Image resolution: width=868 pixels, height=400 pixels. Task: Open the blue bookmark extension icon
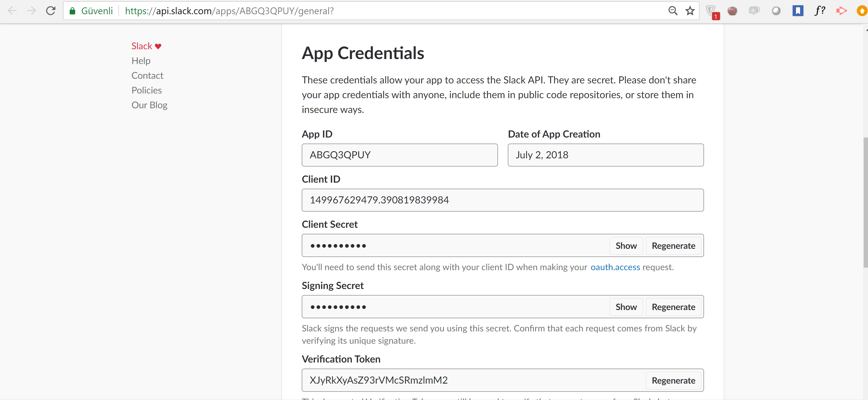[797, 11]
